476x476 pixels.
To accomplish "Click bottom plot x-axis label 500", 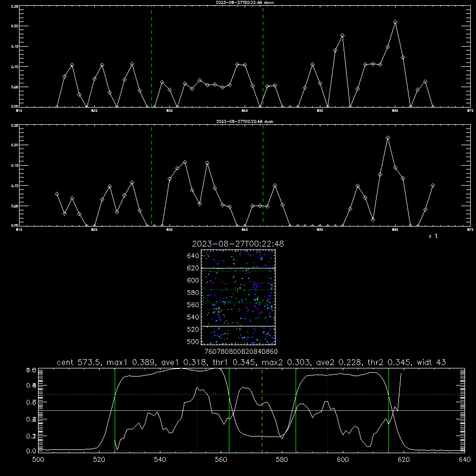I will tap(38, 460).
